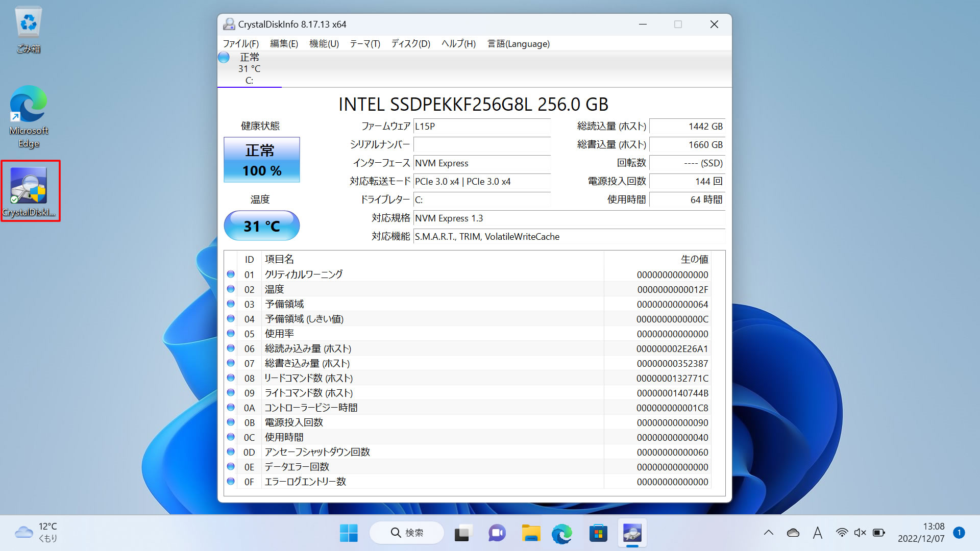This screenshot has width=980, height=551.
Task: Open File Explorer from the taskbar
Action: (x=531, y=533)
